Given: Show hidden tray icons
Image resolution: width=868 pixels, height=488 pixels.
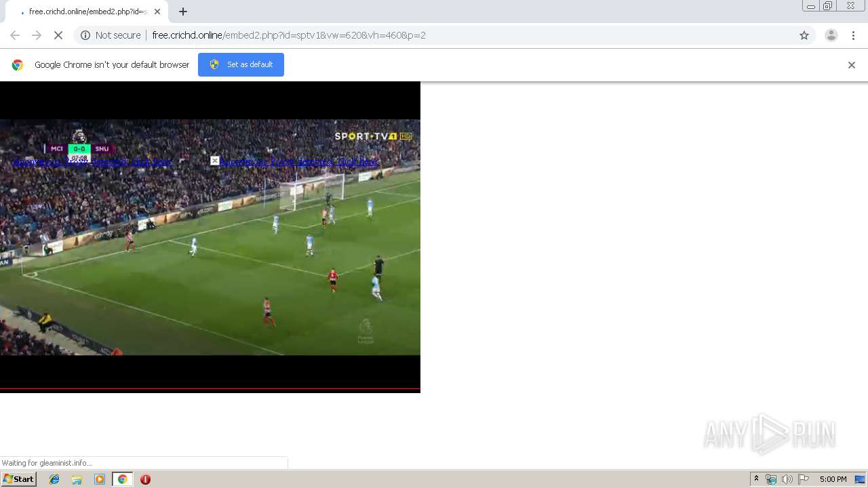Looking at the screenshot, I should [x=756, y=479].
